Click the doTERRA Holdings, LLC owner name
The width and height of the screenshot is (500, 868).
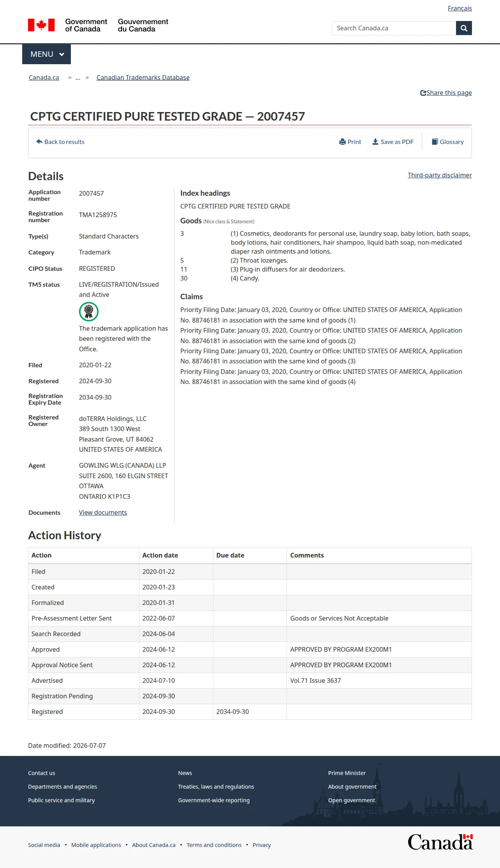click(x=113, y=419)
